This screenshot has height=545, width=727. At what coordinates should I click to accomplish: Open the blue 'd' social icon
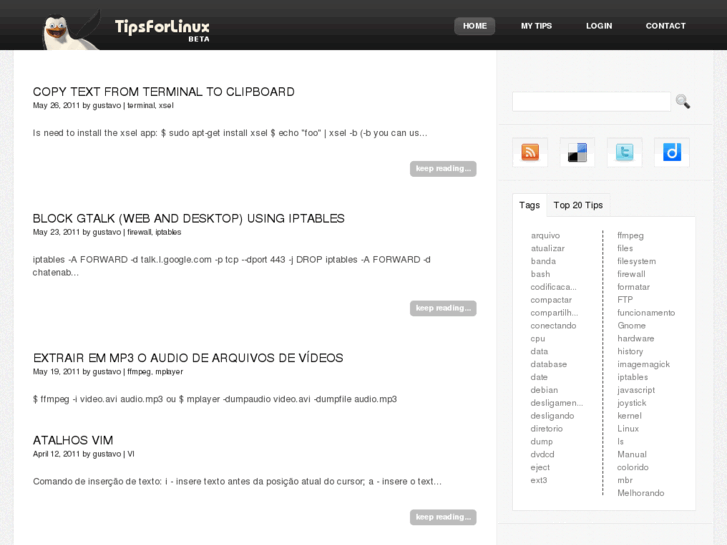click(672, 152)
